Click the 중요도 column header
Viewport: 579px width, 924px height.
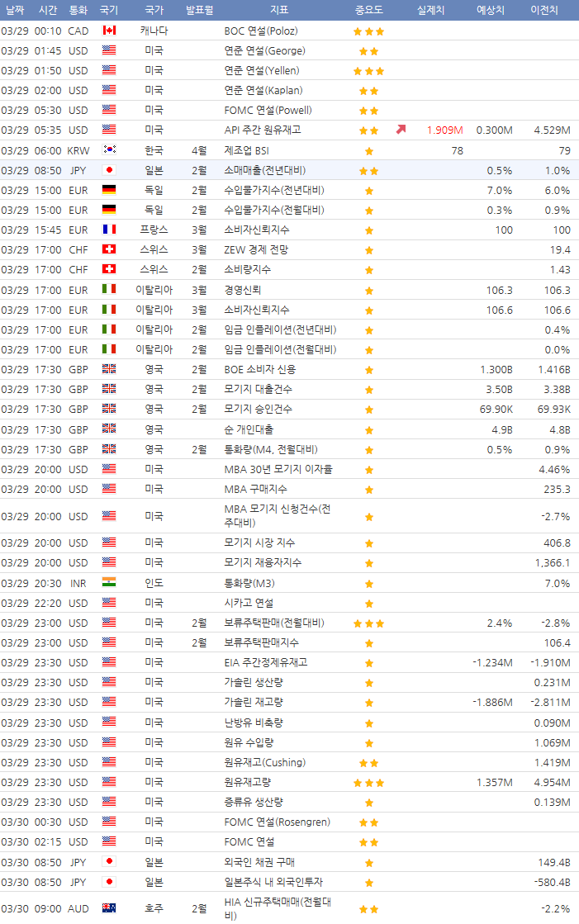(369, 10)
